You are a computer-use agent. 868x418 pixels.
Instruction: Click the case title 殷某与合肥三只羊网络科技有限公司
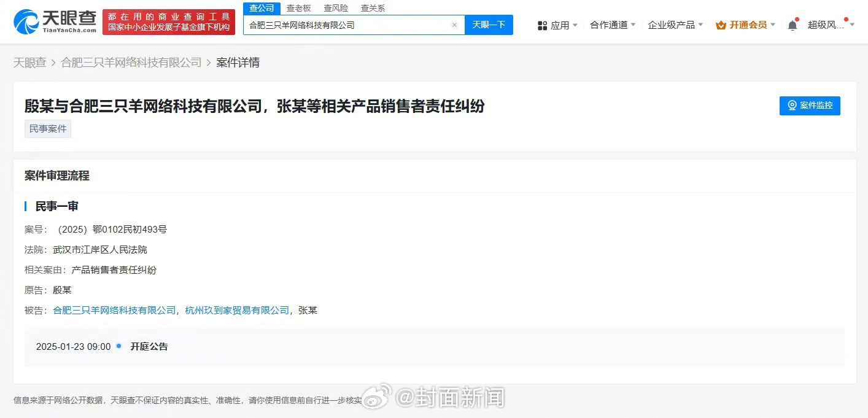pos(144,106)
